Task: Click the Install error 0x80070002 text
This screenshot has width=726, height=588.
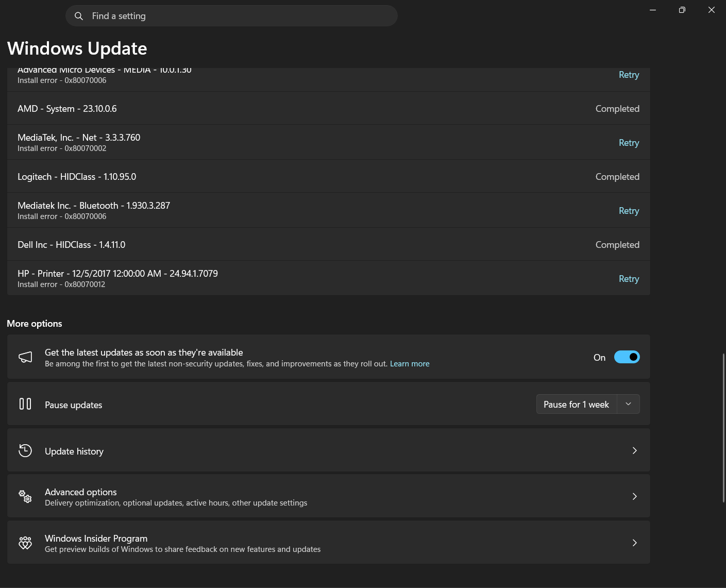Action: click(62, 148)
